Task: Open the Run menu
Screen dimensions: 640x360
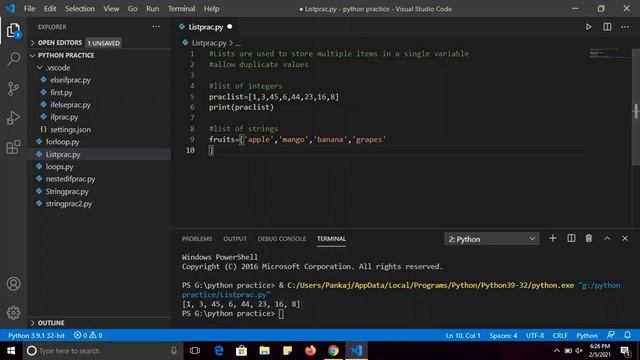Action: point(153,9)
